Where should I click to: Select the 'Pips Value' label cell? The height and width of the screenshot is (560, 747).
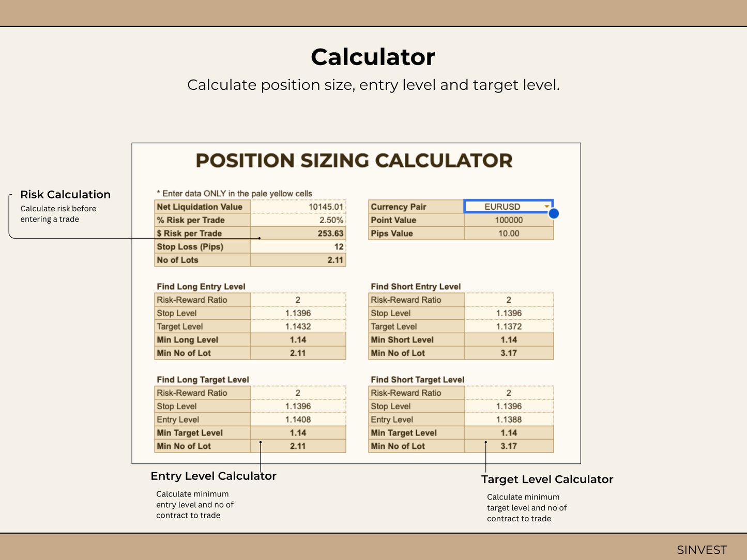pyautogui.click(x=417, y=234)
